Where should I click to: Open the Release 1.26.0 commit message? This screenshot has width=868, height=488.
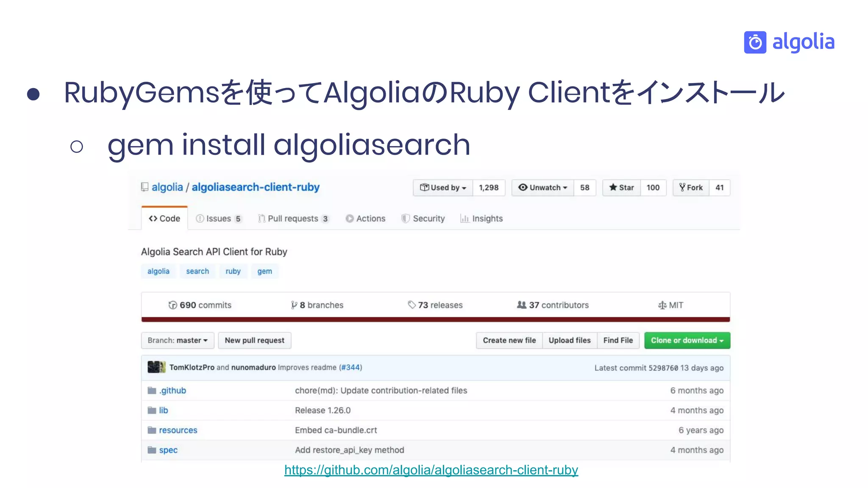click(323, 410)
